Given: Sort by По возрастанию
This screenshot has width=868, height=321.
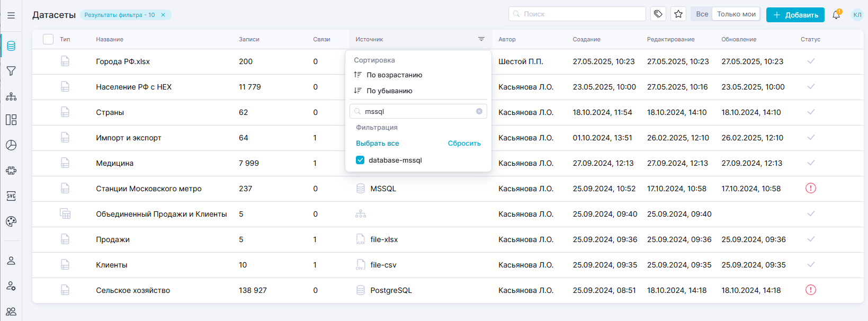Looking at the screenshot, I should pos(394,75).
